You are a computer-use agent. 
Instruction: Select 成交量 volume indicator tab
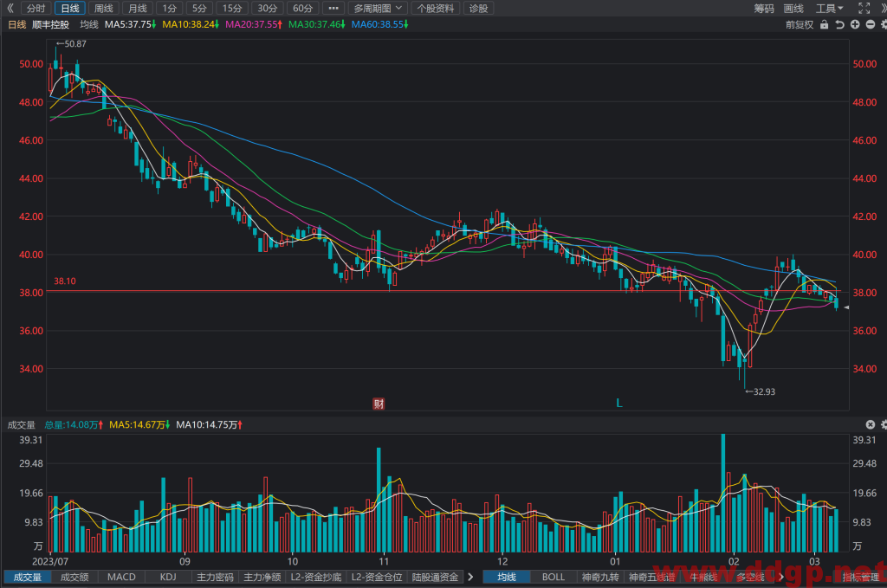tap(27, 577)
